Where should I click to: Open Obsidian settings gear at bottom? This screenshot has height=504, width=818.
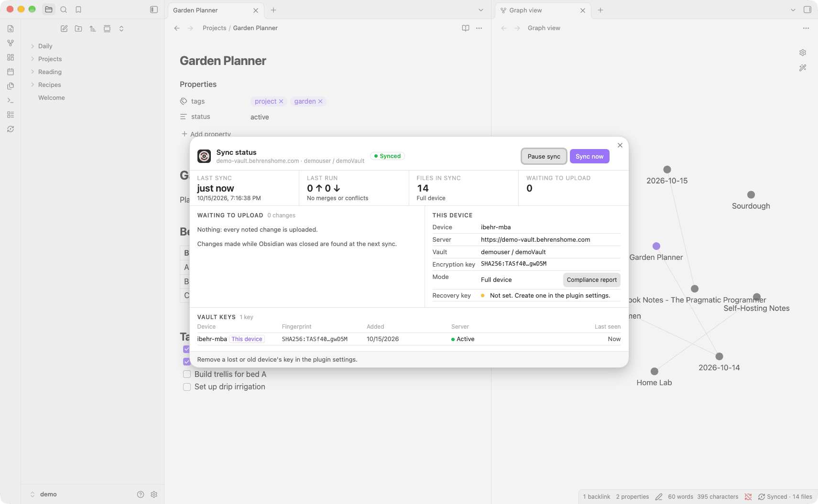(x=154, y=494)
